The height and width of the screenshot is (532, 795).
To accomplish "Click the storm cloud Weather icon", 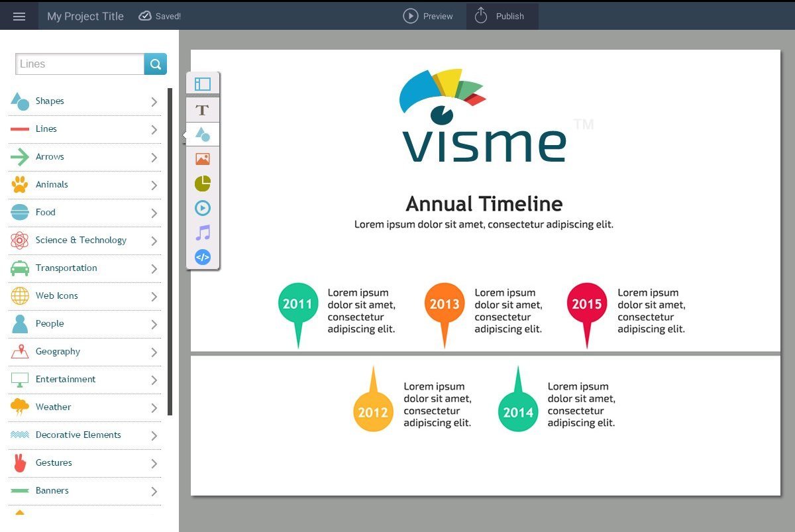I will tap(20, 407).
